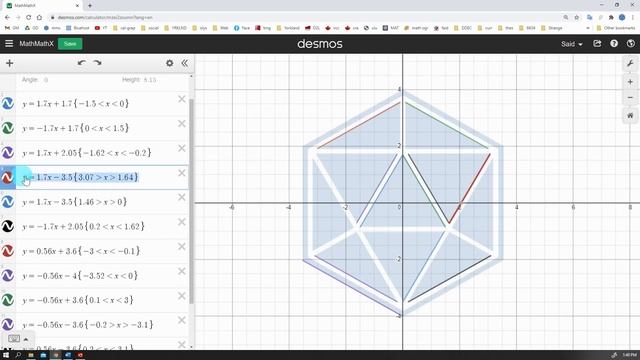Screen dimensions: 640x360
Task: Hide the green y=-0.56x+3.6 line
Action: pos(8,300)
